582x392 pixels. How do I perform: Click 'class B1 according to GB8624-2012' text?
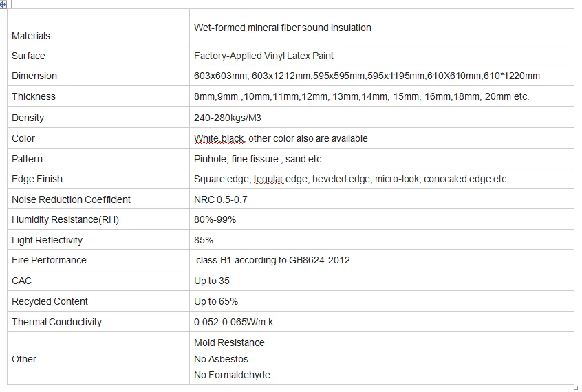(x=273, y=261)
